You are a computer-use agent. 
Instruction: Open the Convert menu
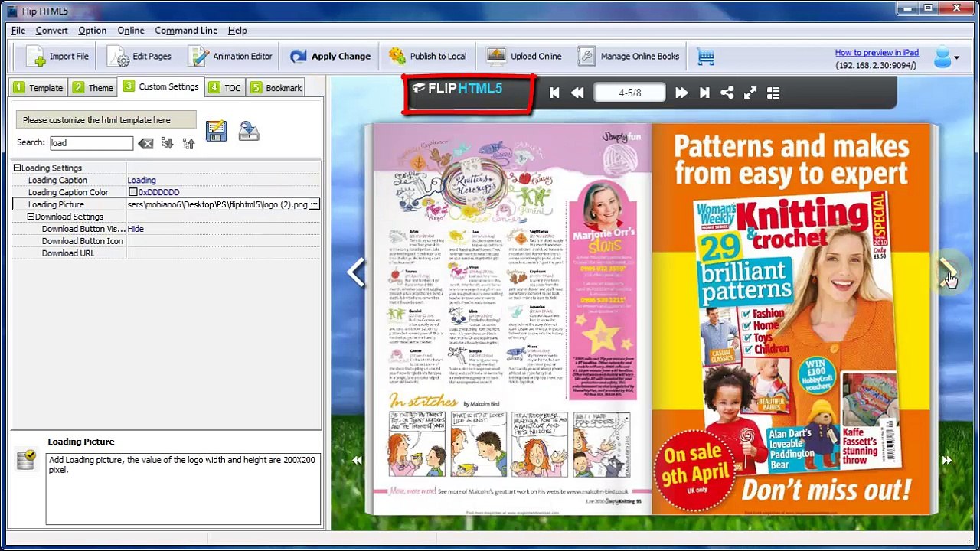tap(51, 31)
